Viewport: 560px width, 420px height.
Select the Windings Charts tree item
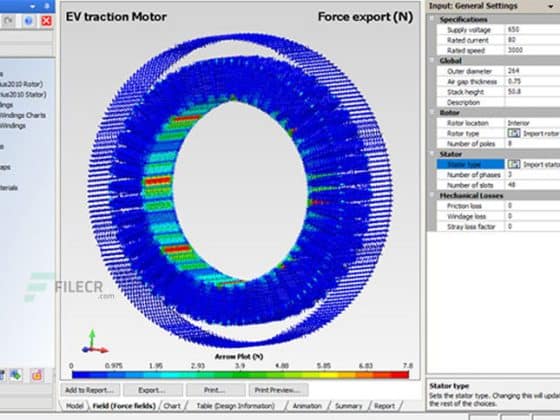[x=22, y=115]
